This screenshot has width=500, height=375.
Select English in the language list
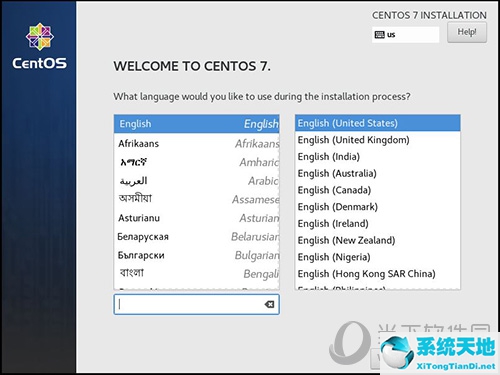197,124
